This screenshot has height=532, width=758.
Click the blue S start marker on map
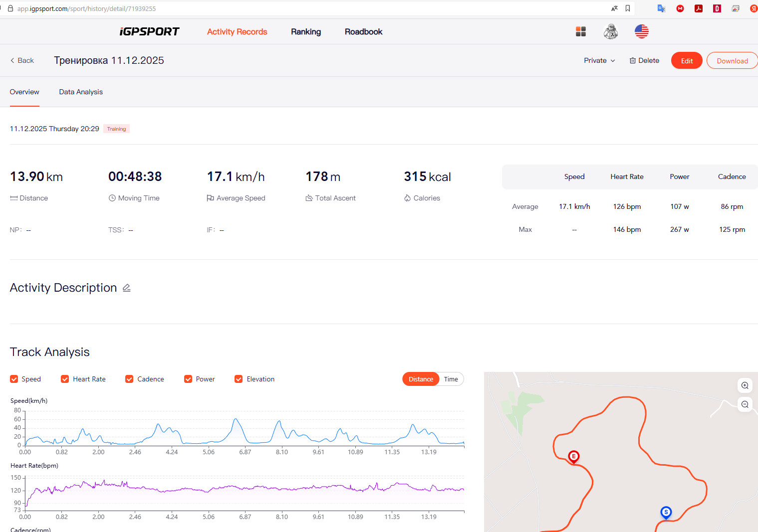point(666,513)
